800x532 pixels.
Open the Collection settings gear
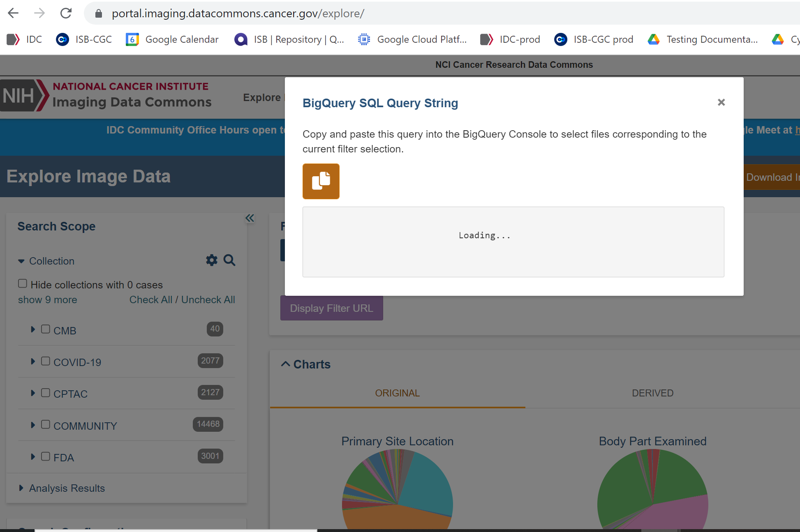tap(211, 260)
